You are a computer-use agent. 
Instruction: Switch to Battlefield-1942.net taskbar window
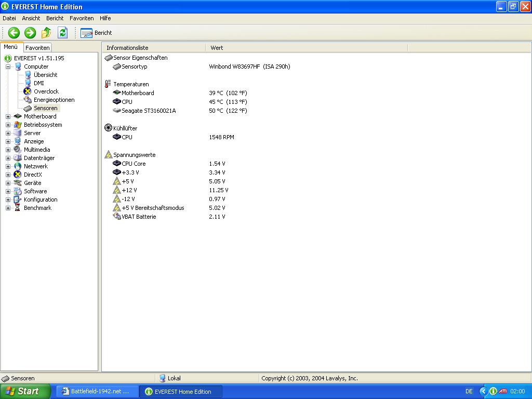97,392
